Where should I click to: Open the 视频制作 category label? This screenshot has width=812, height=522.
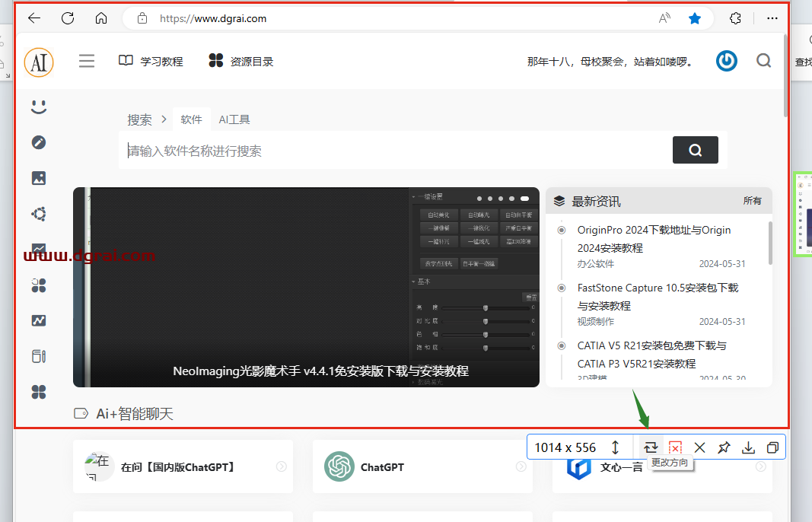coord(596,322)
